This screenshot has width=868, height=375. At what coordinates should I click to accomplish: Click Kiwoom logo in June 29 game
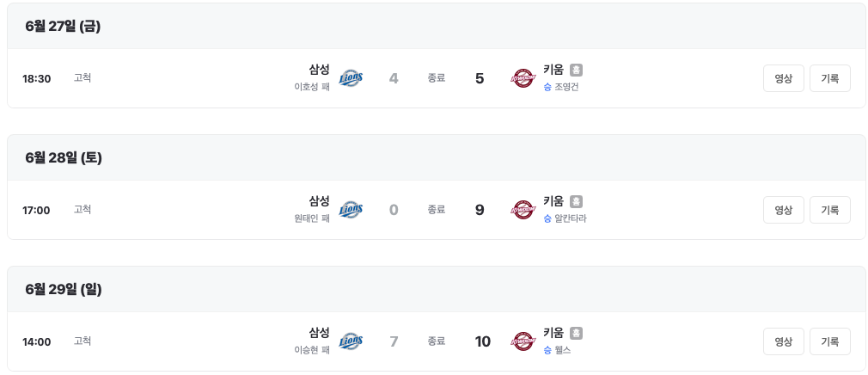click(523, 341)
